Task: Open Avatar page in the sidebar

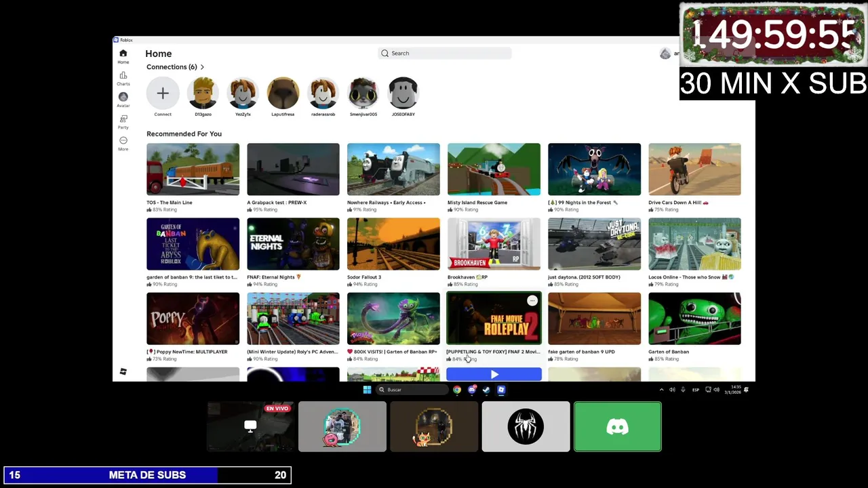Action: [x=123, y=100]
